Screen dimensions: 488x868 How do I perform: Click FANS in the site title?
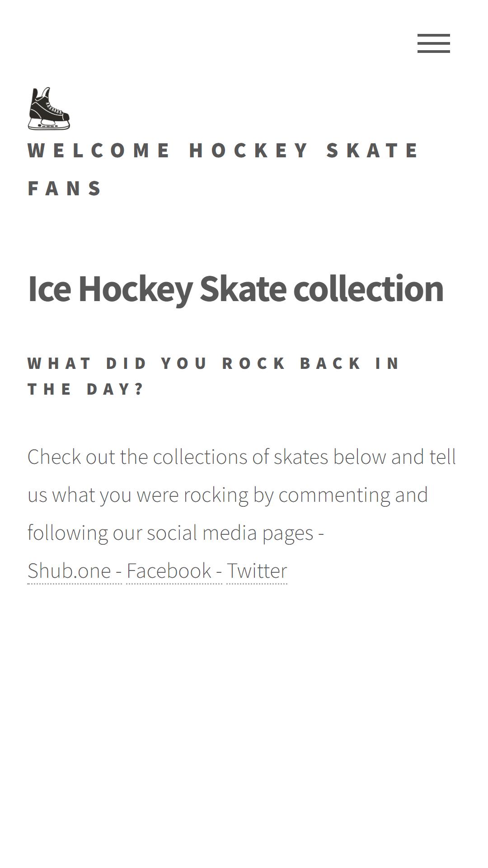pyautogui.click(x=65, y=188)
